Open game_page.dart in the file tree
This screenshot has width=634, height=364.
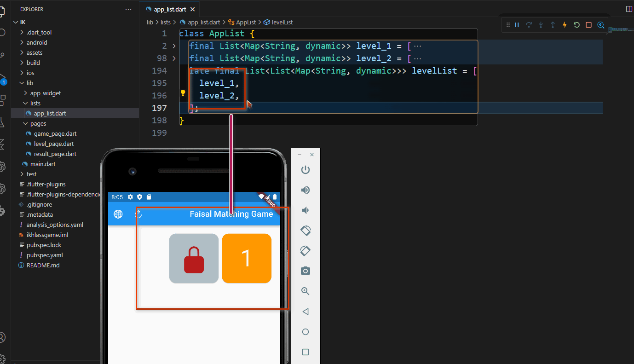tap(56, 133)
